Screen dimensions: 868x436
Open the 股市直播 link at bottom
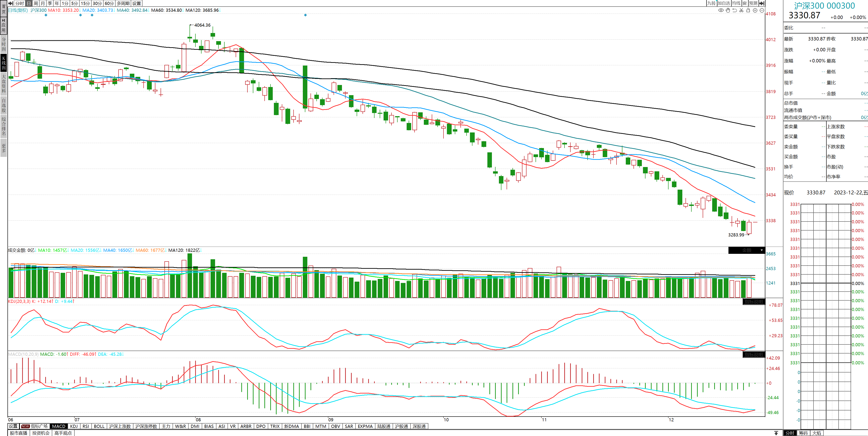19,433
